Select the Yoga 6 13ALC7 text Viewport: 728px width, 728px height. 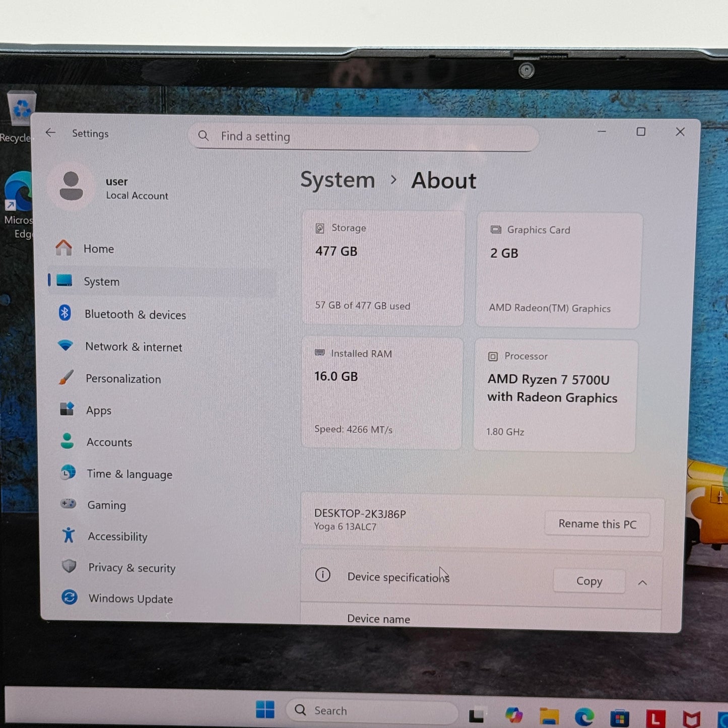tap(345, 526)
